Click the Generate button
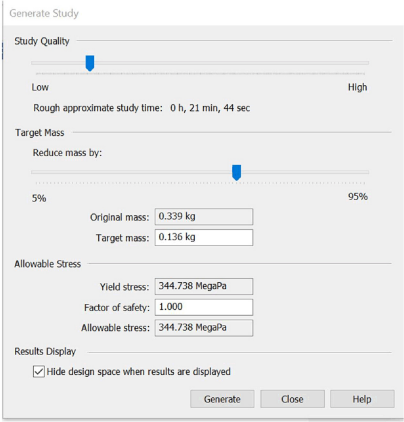The width and height of the screenshot is (404, 422). pyautogui.click(x=222, y=399)
